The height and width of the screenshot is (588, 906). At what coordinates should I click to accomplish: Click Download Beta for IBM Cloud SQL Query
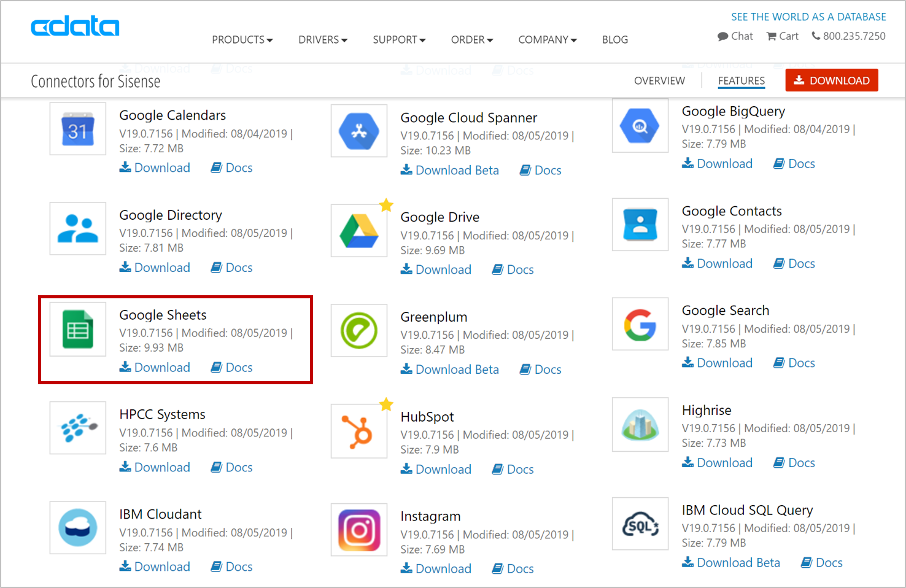730,562
